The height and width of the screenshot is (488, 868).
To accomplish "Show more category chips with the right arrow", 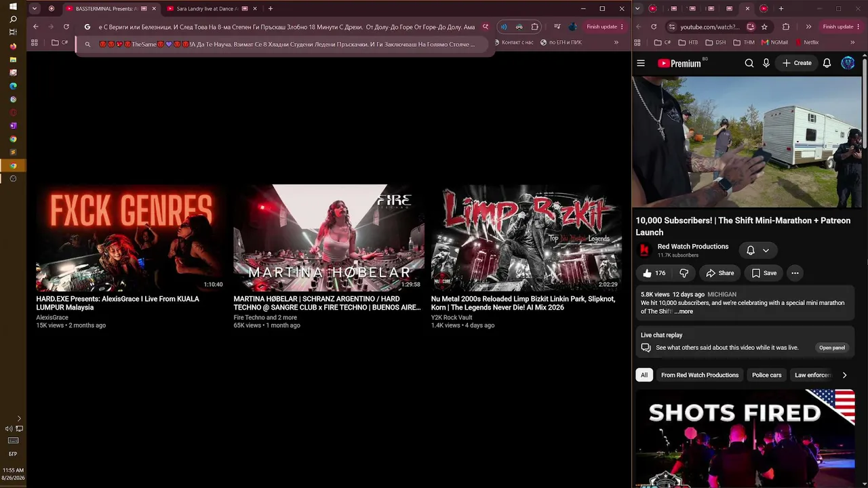I will (844, 375).
